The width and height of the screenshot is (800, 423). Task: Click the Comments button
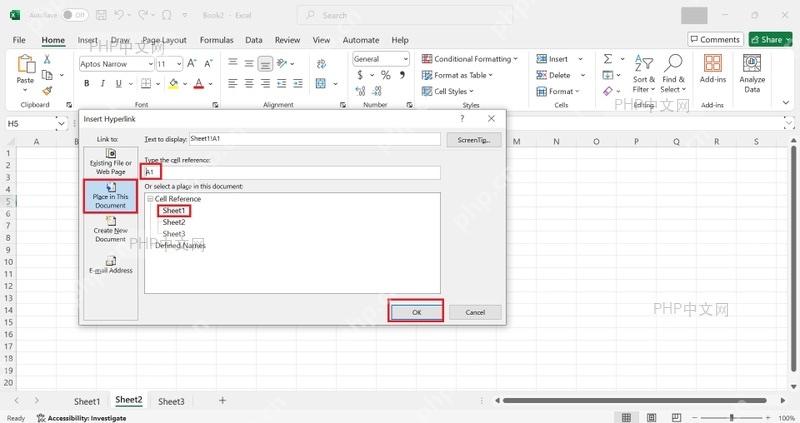tap(715, 39)
